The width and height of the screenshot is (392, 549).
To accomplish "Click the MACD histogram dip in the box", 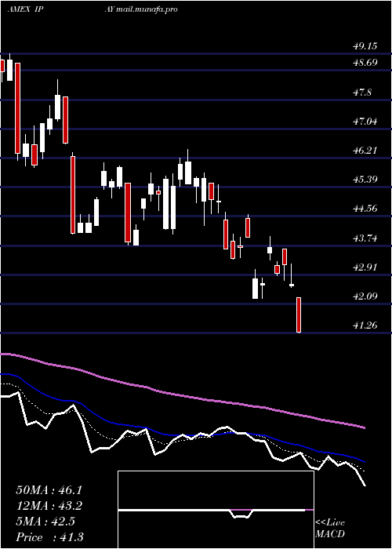I will pyautogui.click(x=241, y=514).
